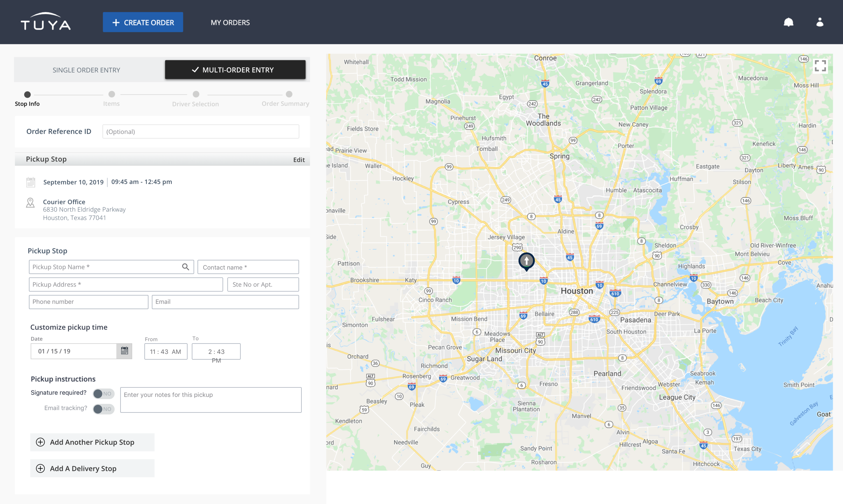
Task: Focus the Phone number field
Action: [89, 302]
